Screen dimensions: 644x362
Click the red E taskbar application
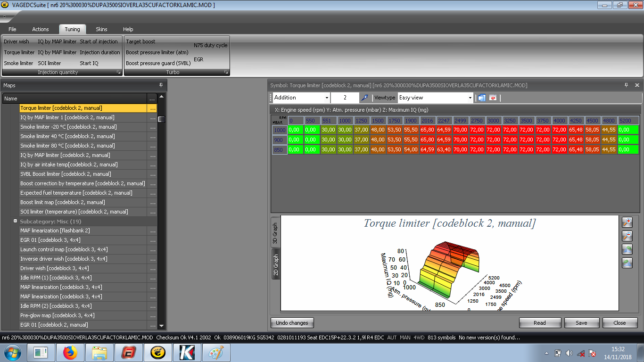(x=128, y=353)
